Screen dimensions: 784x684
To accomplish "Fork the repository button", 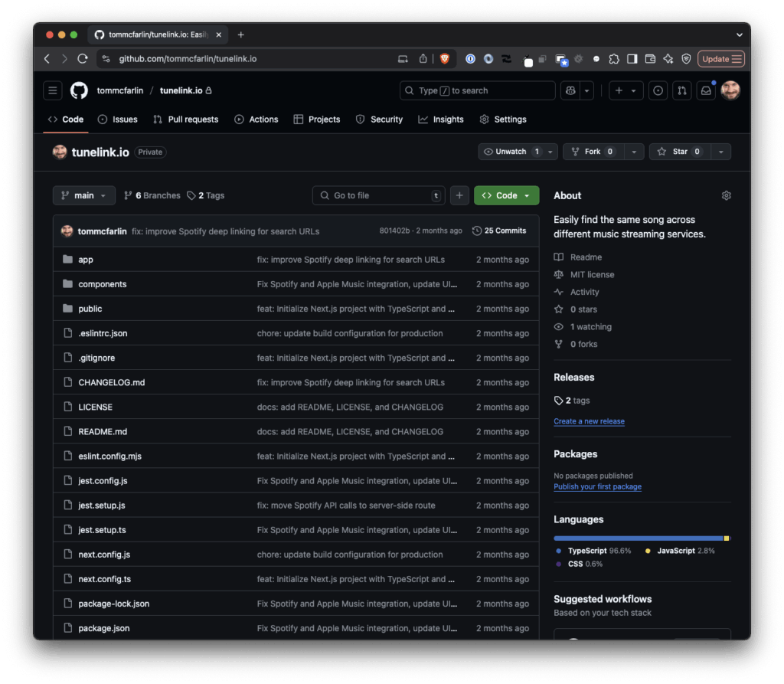I will (x=593, y=152).
